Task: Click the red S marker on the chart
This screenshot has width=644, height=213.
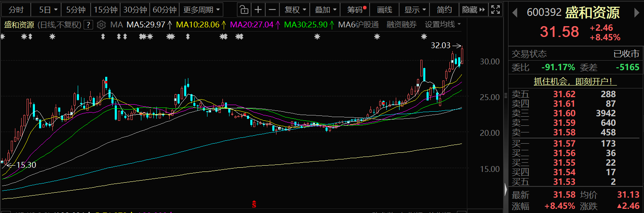Action: click(254, 204)
